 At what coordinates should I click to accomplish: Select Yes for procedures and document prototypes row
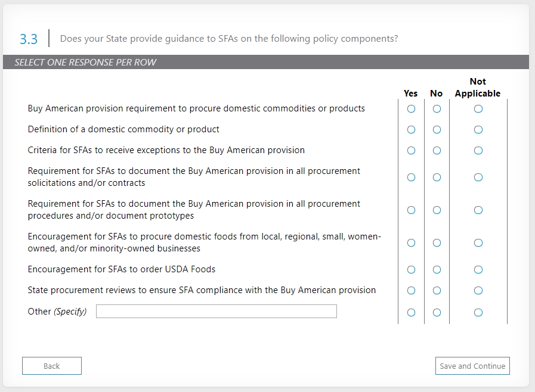point(411,210)
